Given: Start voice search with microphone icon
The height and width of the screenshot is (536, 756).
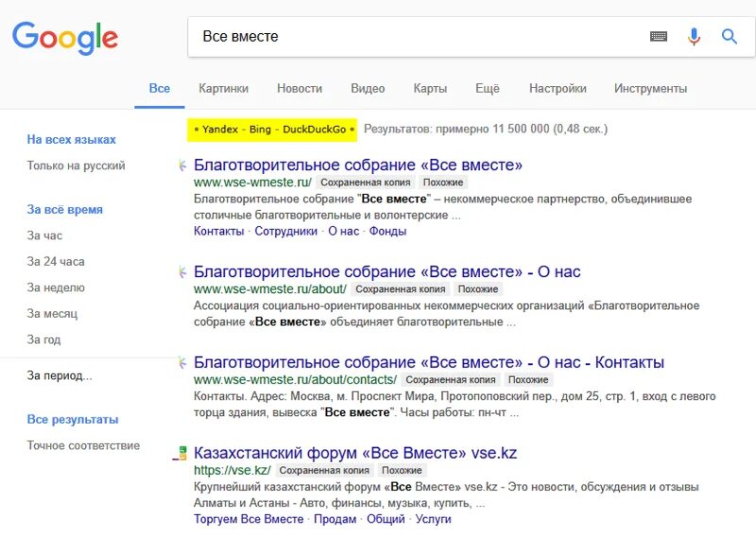Looking at the screenshot, I should point(694,37).
